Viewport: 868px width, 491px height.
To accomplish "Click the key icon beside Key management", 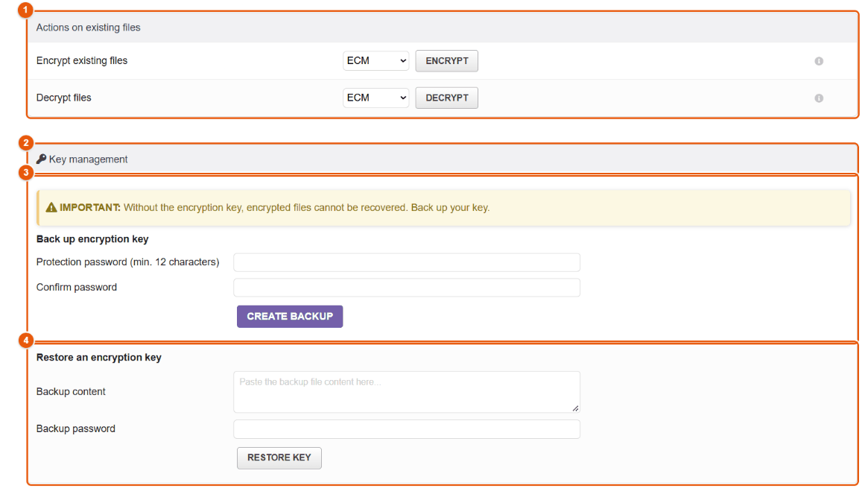I will tap(42, 159).
